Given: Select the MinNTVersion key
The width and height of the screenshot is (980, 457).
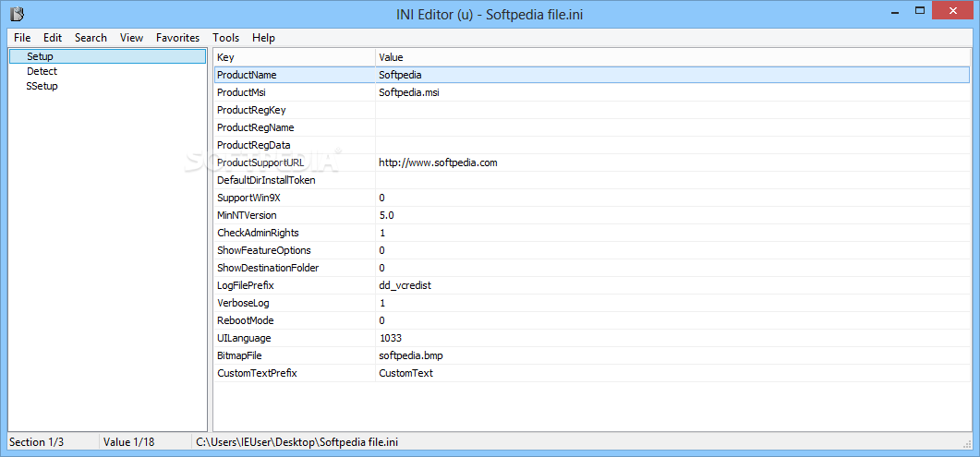Looking at the screenshot, I should click(247, 215).
